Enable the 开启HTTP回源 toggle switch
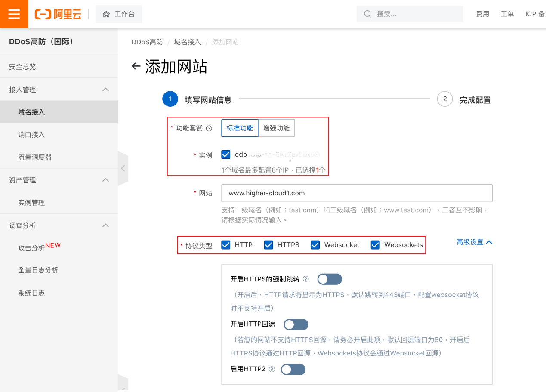This screenshot has width=546, height=392. click(296, 324)
